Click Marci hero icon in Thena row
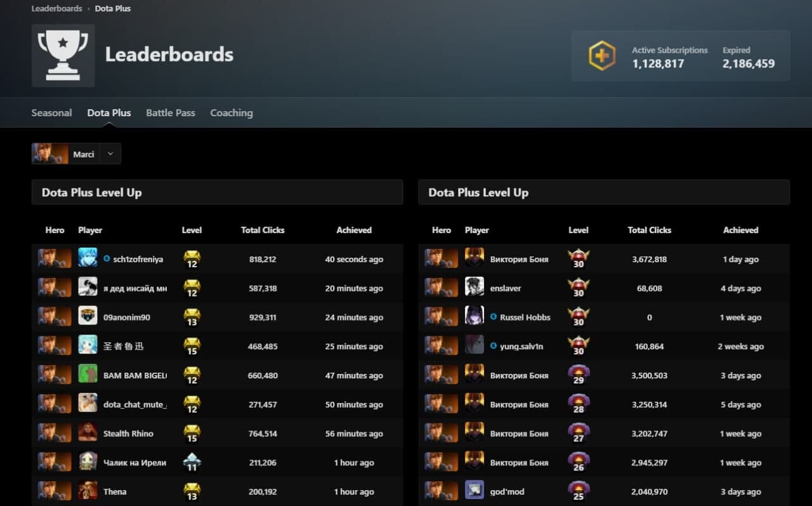The width and height of the screenshot is (812, 506). tap(55, 491)
